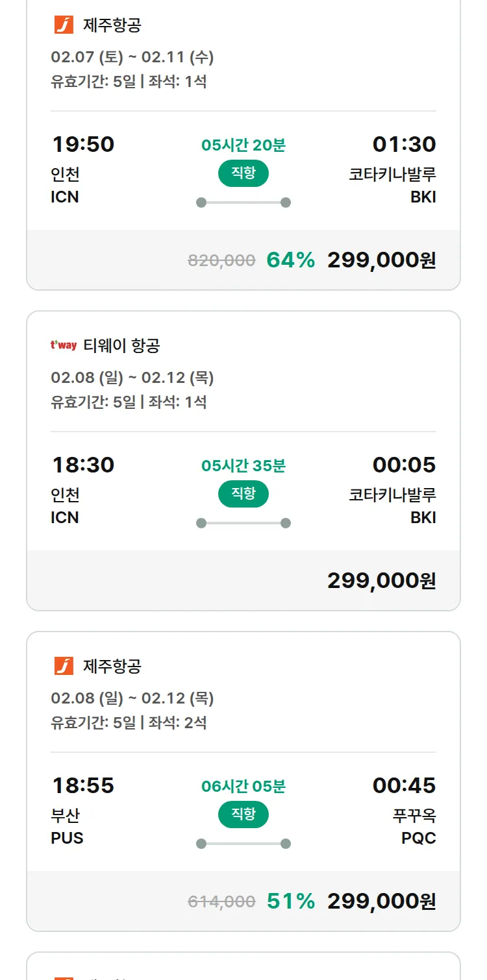The image size is (487, 980).
Task: Click the 02.07 (토) ~ 02.11 (수) date range
Action: coord(132,57)
